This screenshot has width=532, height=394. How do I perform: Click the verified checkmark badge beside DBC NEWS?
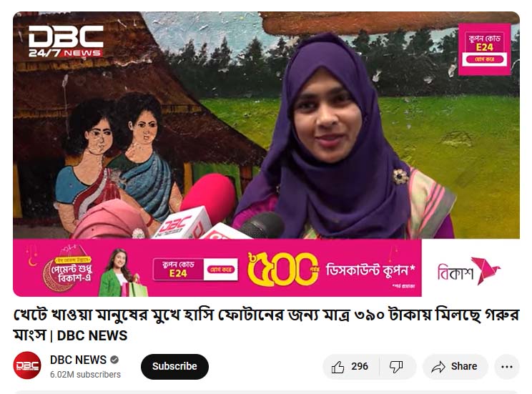coord(114,360)
